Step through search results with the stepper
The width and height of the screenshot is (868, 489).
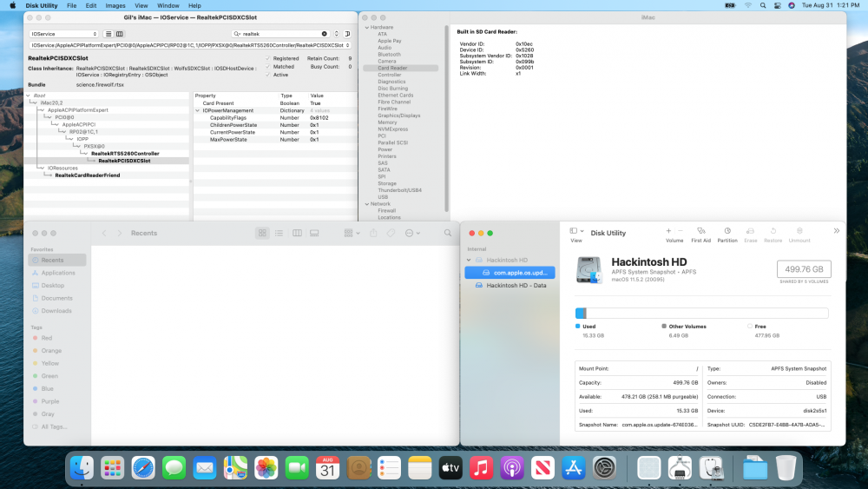point(336,34)
